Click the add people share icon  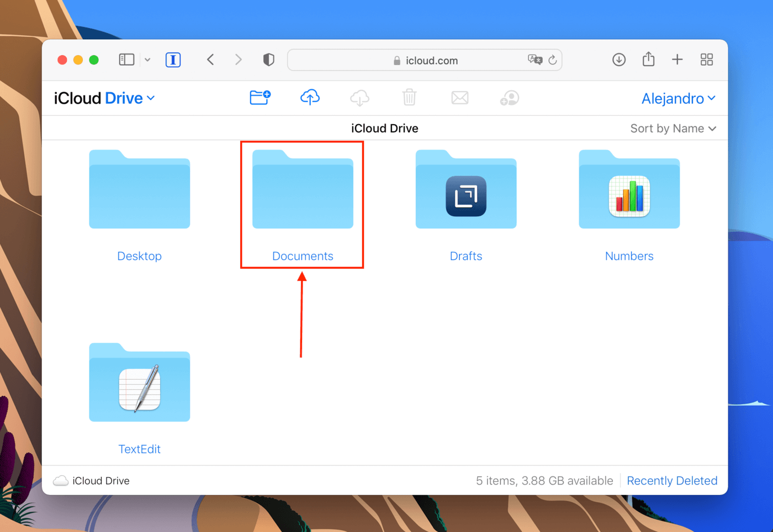point(509,98)
